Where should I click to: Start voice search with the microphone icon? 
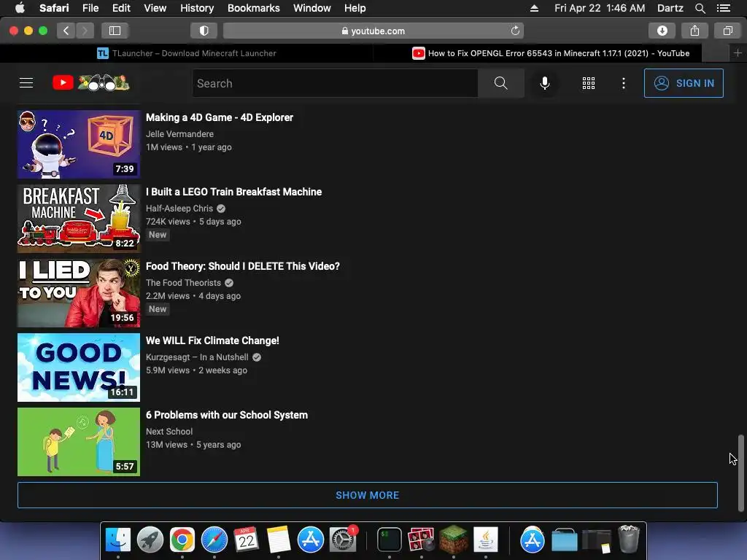pyautogui.click(x=544, y=83)
